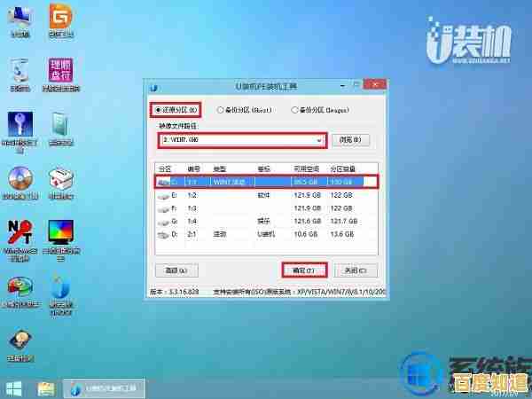This screenshot has height=399, width=532.
Task: Minimize the U装机 PE tool dialog
Action: pos(343,85)
